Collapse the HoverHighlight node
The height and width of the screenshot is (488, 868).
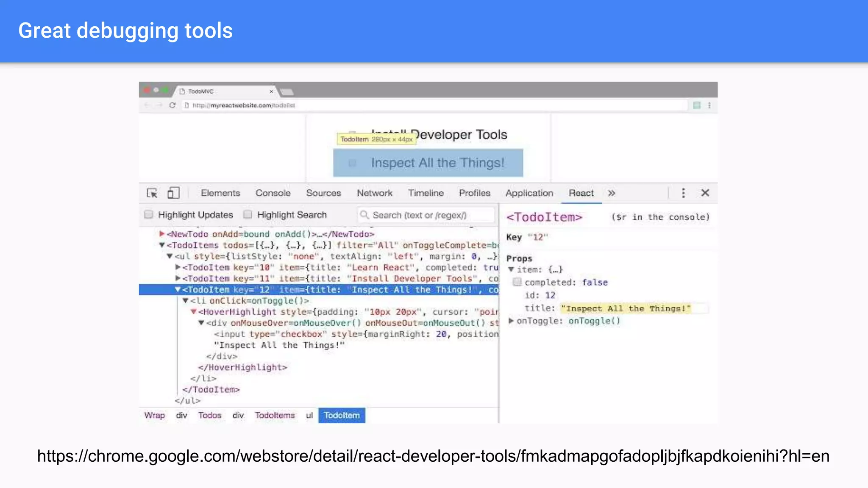click(x=194, y=311)
